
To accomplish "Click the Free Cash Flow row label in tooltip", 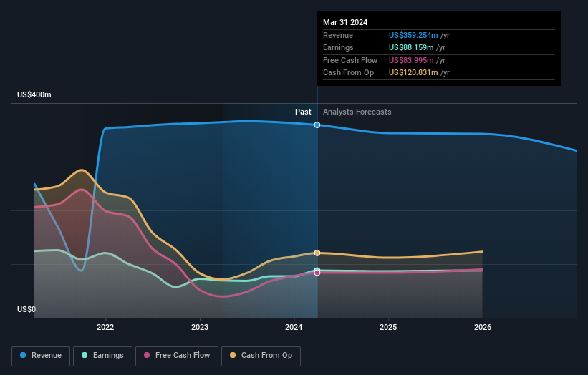I will [350, 60].
